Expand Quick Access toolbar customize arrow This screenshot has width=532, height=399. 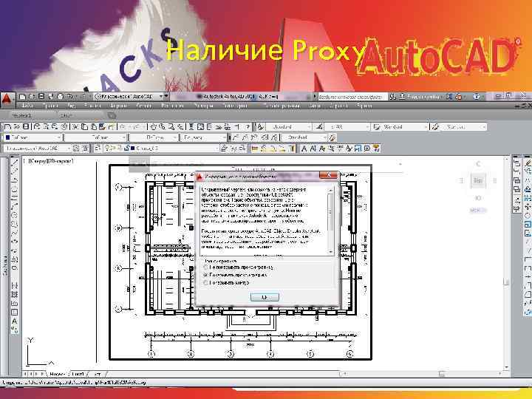[x=166, y=97]
